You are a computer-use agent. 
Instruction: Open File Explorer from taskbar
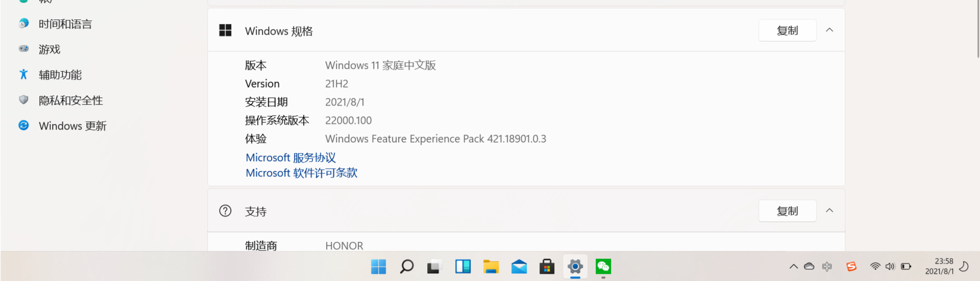tap(491, 267)
